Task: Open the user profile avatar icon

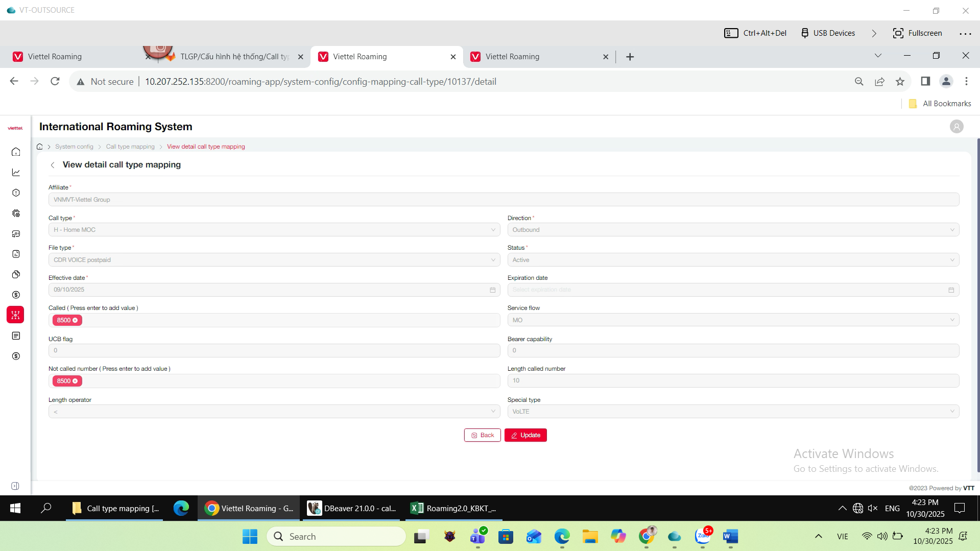Action: (x=956, y=127)
